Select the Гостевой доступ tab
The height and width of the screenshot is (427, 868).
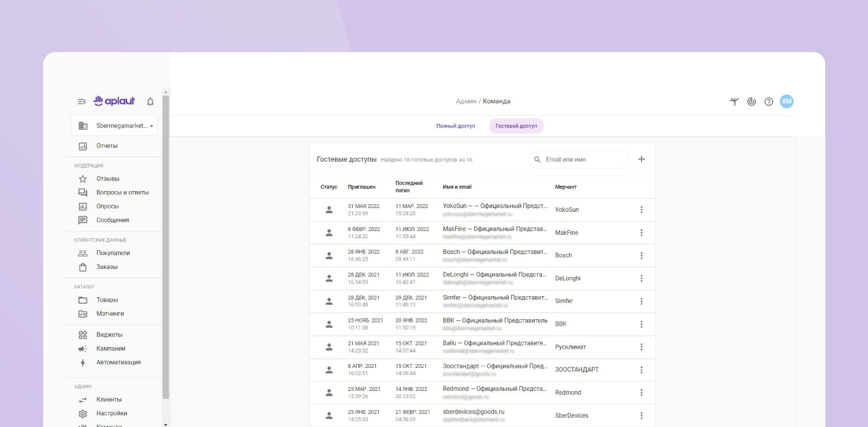coord(516,126)
